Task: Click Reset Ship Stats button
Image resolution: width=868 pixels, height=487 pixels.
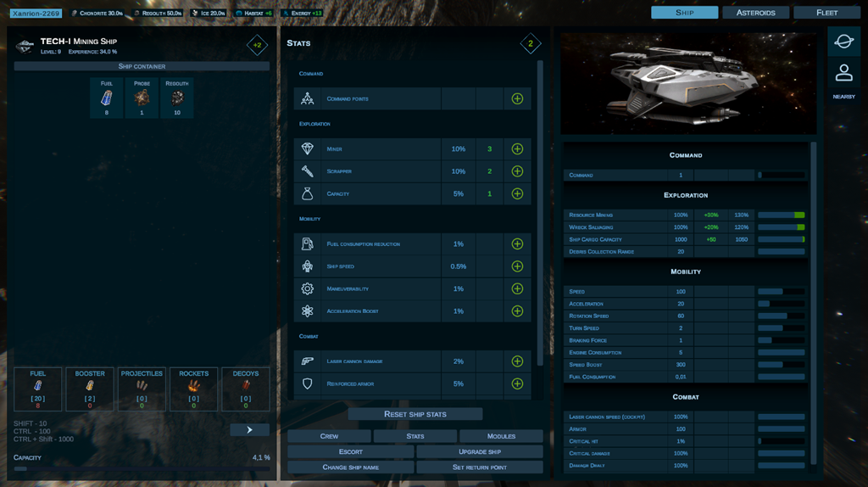Action: pyautogui.click(x=415, y=414)
